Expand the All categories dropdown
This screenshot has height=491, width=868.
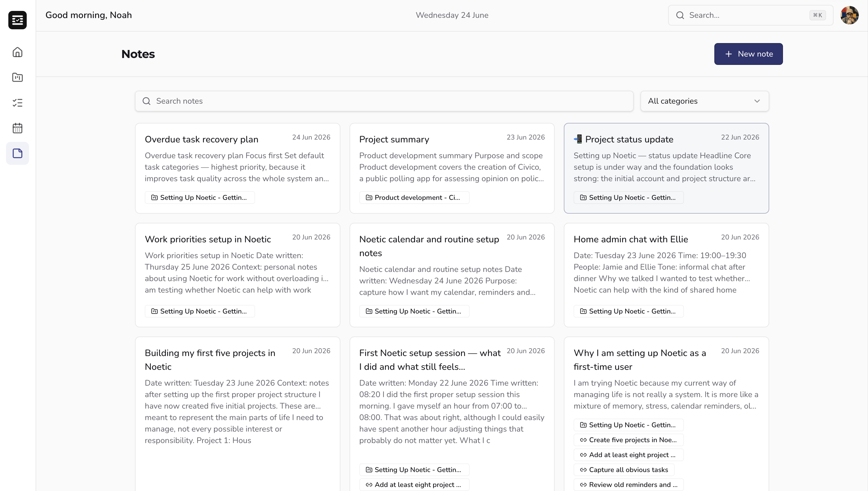[705, 101]
